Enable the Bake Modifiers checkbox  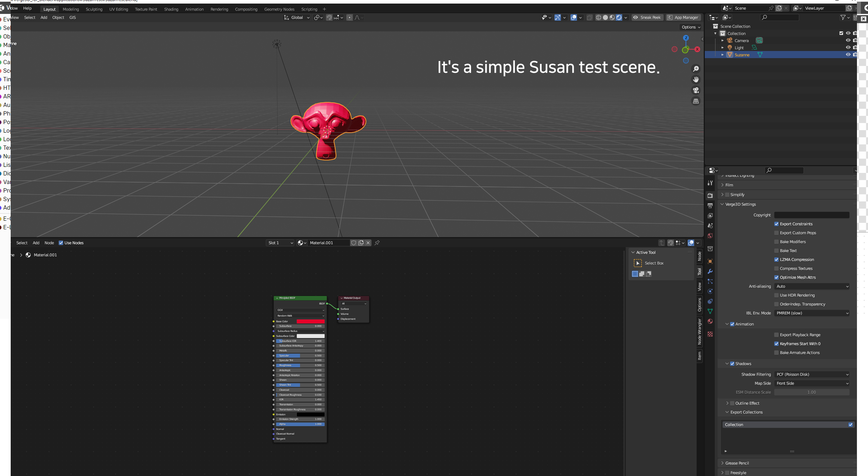tap(776, 242)
